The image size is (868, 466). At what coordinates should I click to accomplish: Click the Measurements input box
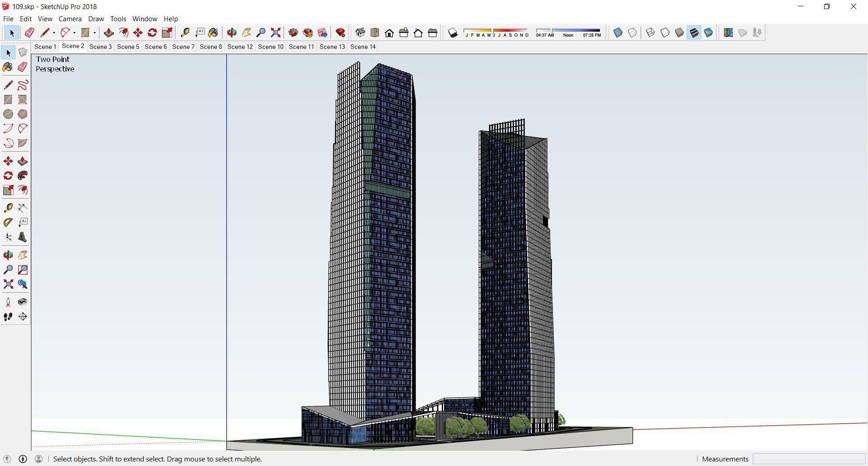(808, 459)
